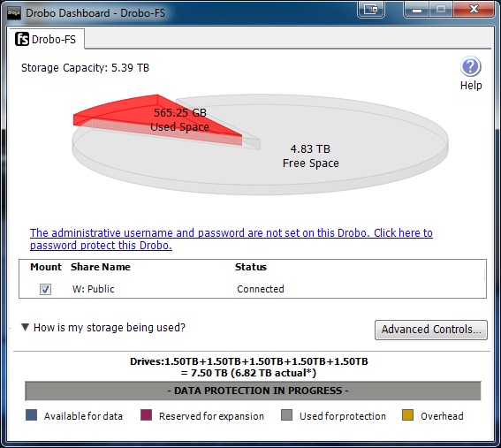The image size is (501, 448).
Task: Click the link to password protect this Drobo
Action: coord(232,239)
